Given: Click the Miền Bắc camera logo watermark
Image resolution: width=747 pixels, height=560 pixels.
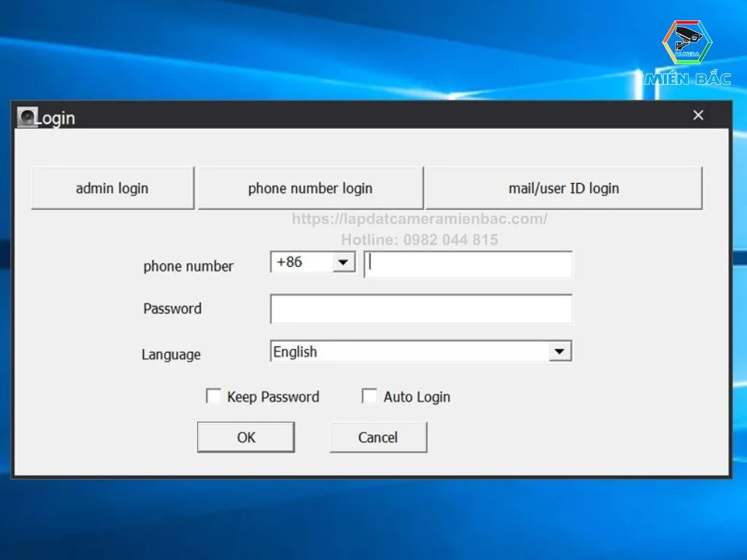Looking at the screenshot, I should tap(686, 45).
